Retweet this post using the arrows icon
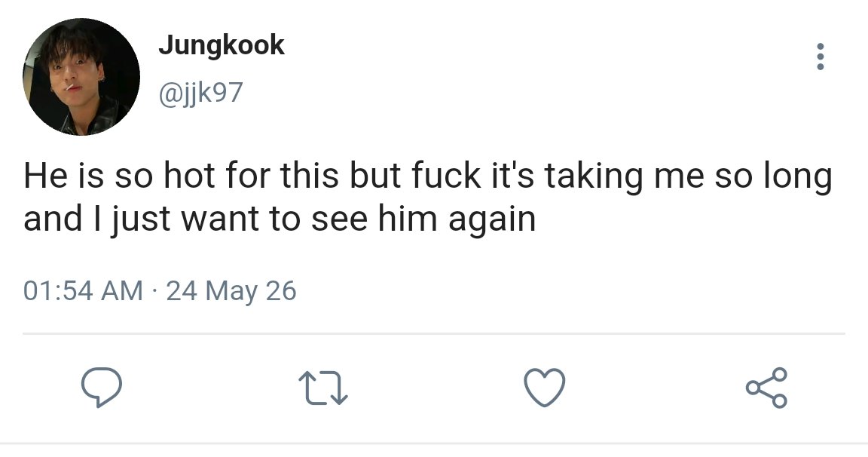 pyautogui.click(x=323, y=388)
